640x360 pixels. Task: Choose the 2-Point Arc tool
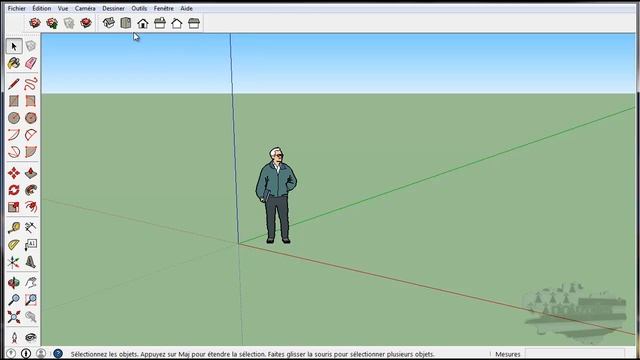(x=31, y=135)
